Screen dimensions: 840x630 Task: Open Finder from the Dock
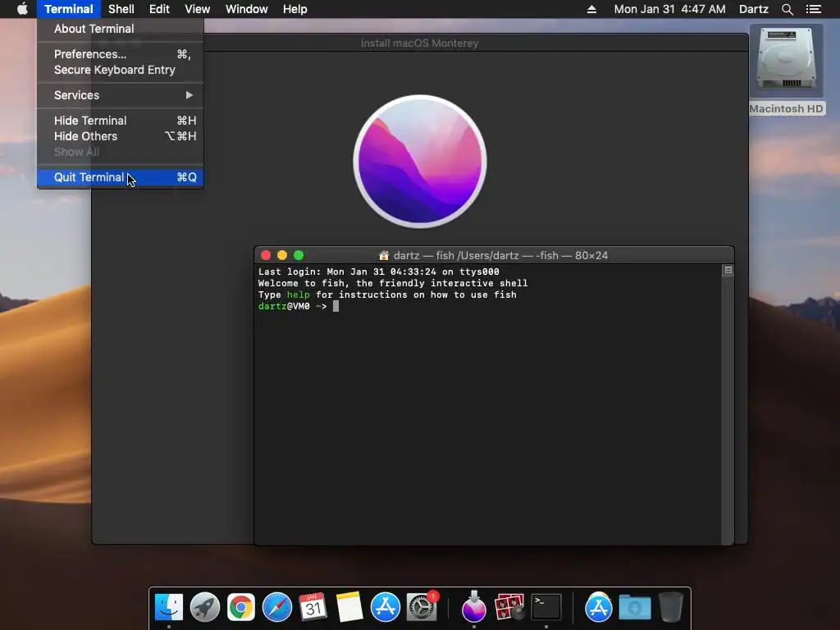click(x=169, y=608)
